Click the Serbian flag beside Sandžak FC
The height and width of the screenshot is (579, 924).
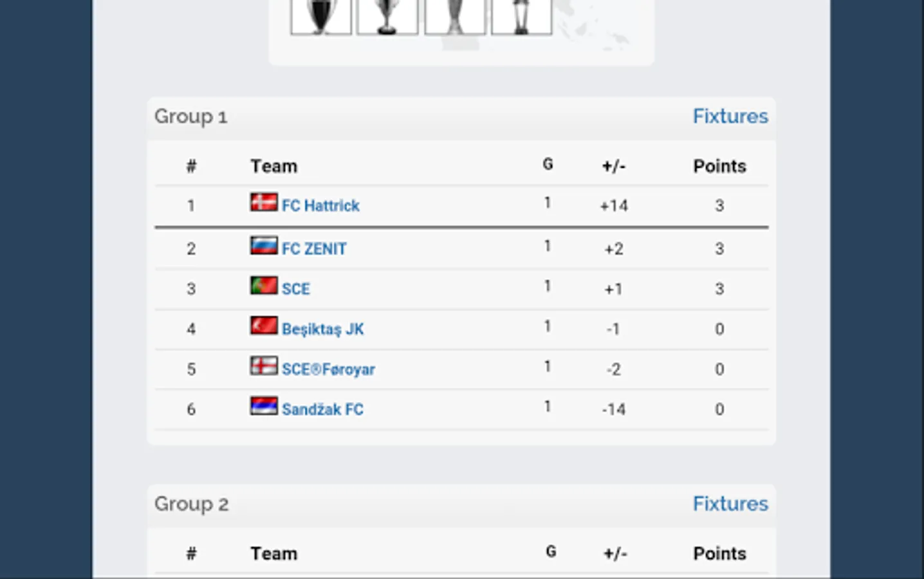coord(264,406)
